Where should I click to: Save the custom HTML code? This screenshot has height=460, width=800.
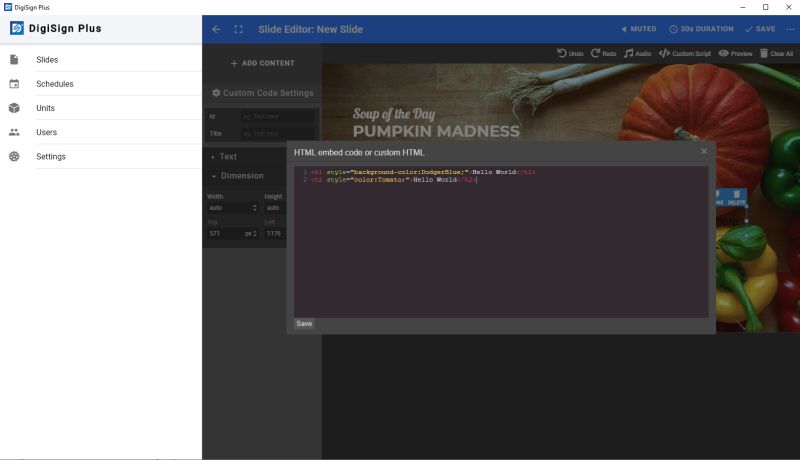[x=304, y=324]
